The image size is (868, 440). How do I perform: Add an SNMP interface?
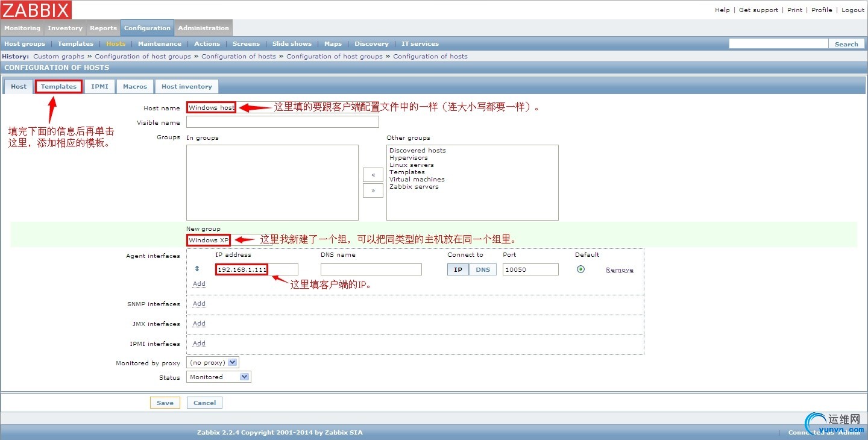(199, 304)
